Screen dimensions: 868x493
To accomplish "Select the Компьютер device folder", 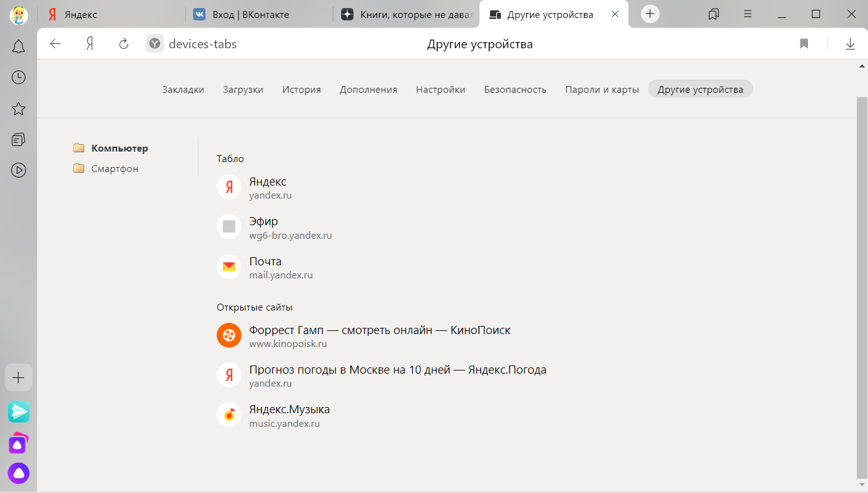I will click(111, 148).
